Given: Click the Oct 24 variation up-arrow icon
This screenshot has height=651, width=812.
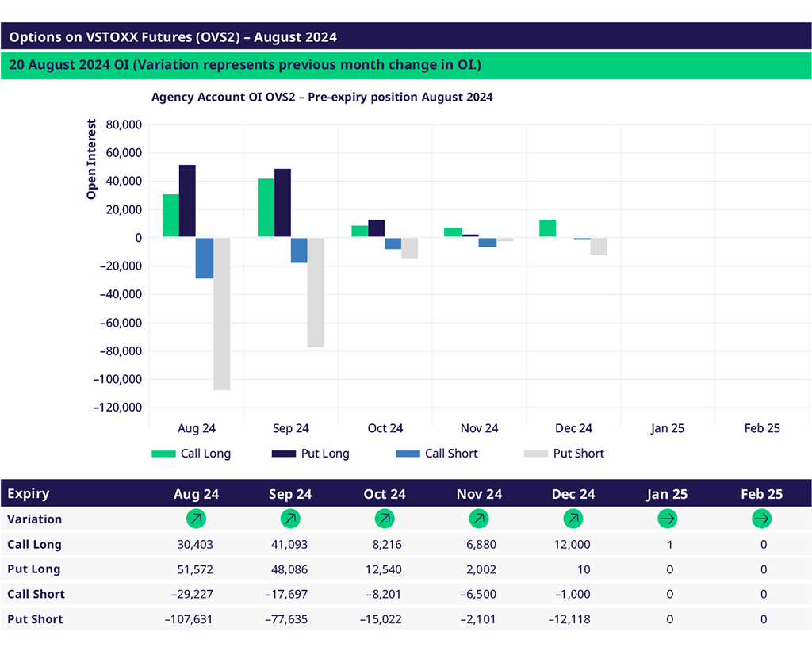Looking at the screenshot, I should [385, 519].
